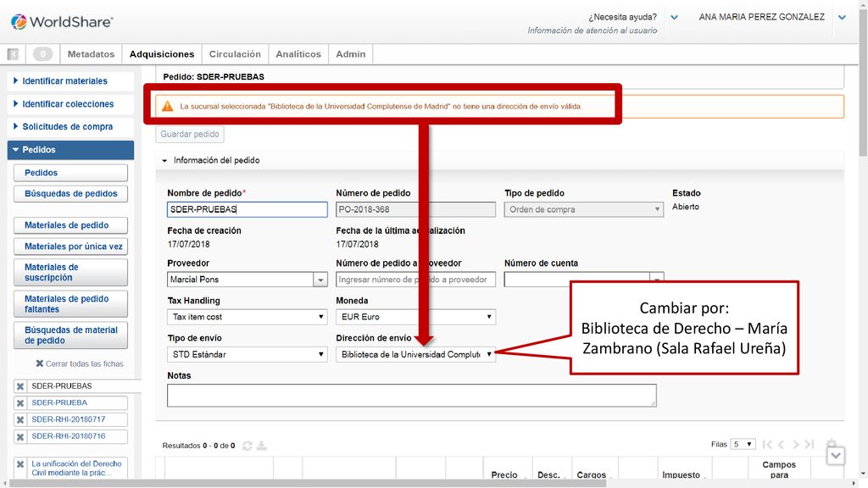Open Materiales de pedido faltantes
Screen dimensions: 868x488
70,304
